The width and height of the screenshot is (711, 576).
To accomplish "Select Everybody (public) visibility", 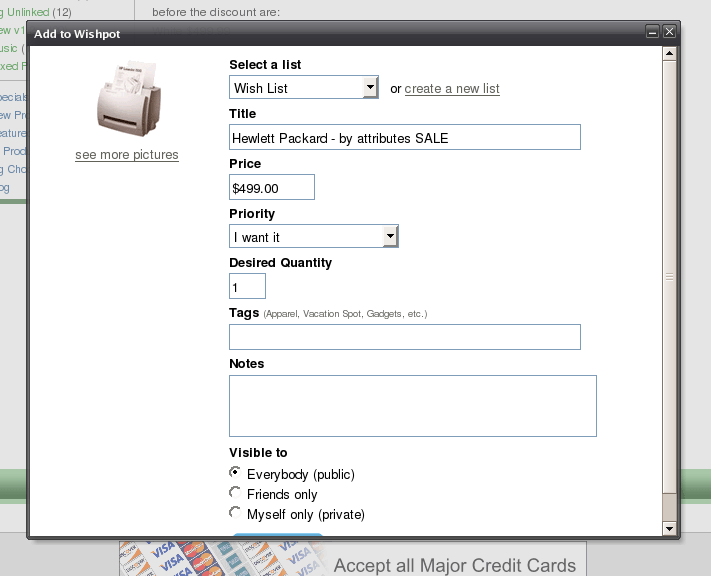I will point(235,473).
